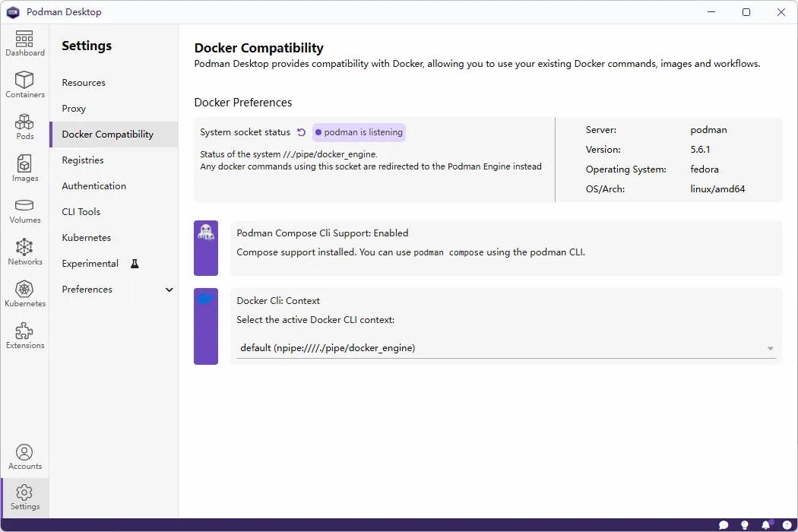Open the Resources settings page
Viewport: 798px width, 532px height.
[x=84, y=82]
